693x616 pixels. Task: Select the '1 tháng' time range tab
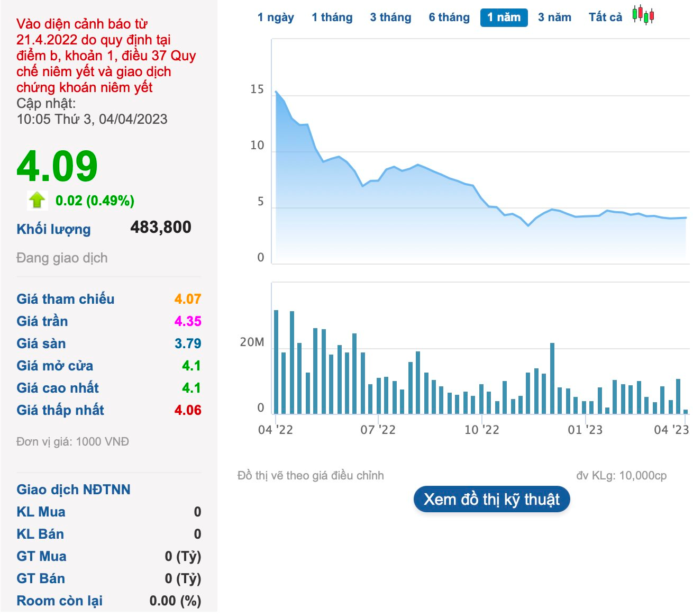coord(332,17)
